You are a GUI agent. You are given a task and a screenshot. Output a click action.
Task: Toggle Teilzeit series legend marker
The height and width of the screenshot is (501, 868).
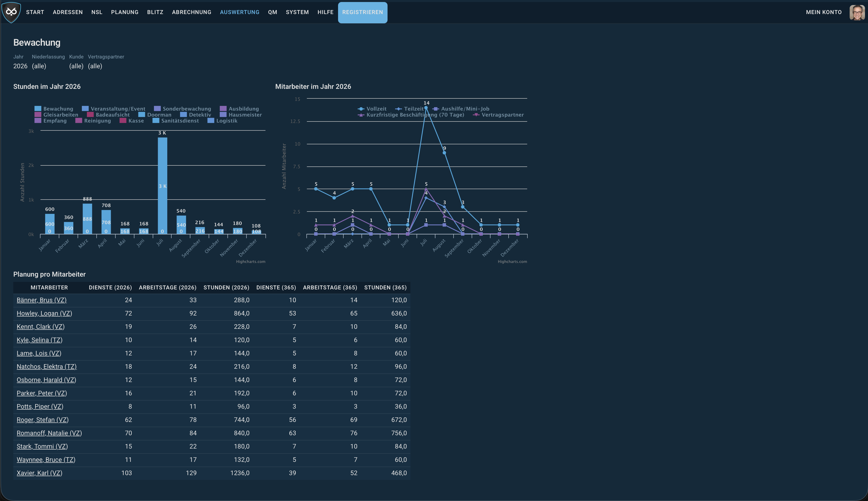[x=399, y=109]
